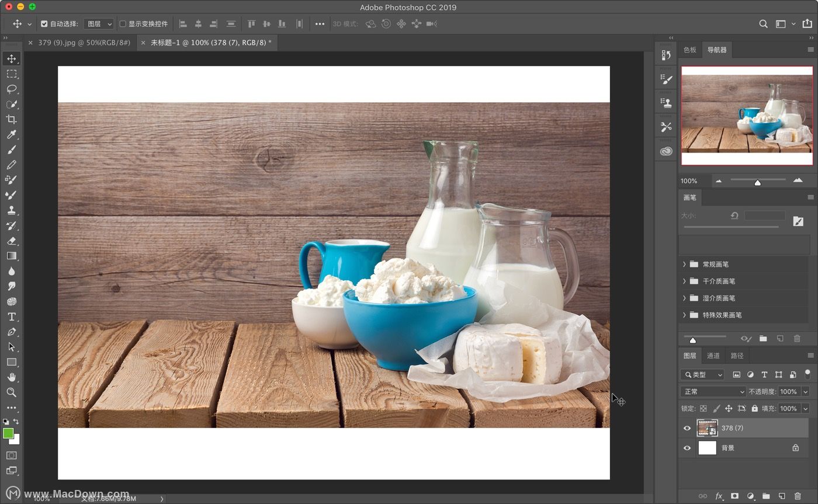Viewport: 818px width, 504px height.
Task: Select the Hand tool
Action: coord(12,377)
